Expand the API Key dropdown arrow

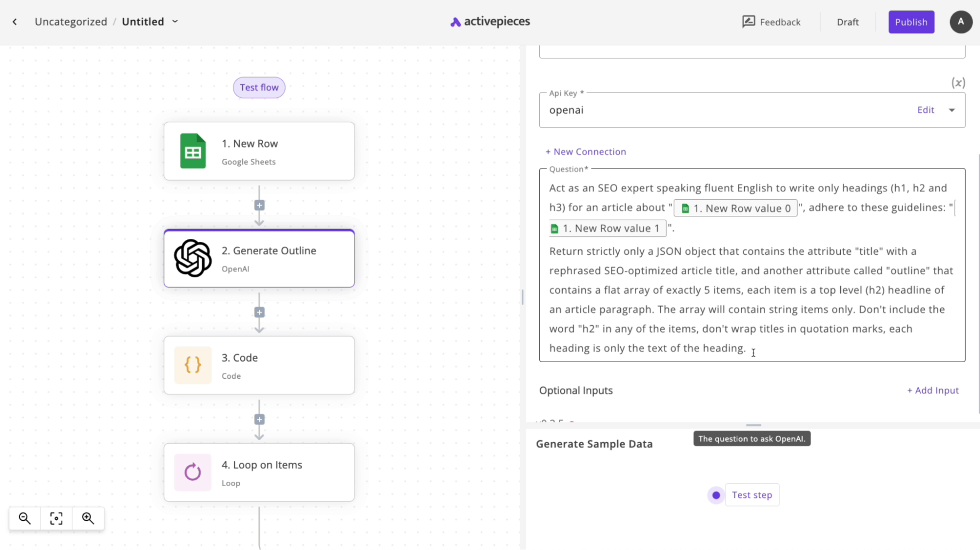tap(953, 110)
